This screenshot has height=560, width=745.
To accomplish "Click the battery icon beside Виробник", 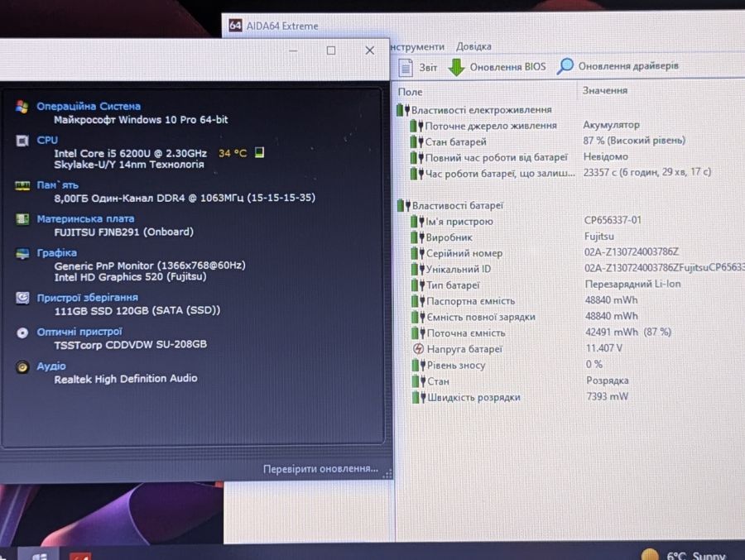I will point(418,237).
